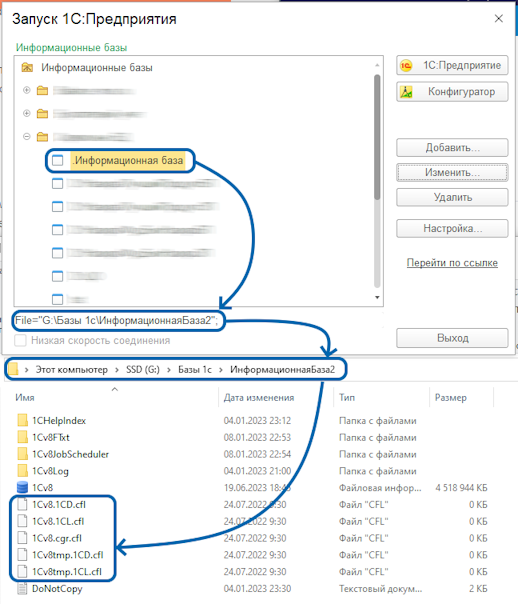Expand chevron before ИнформационнаяБаза2

pos(221,370)
